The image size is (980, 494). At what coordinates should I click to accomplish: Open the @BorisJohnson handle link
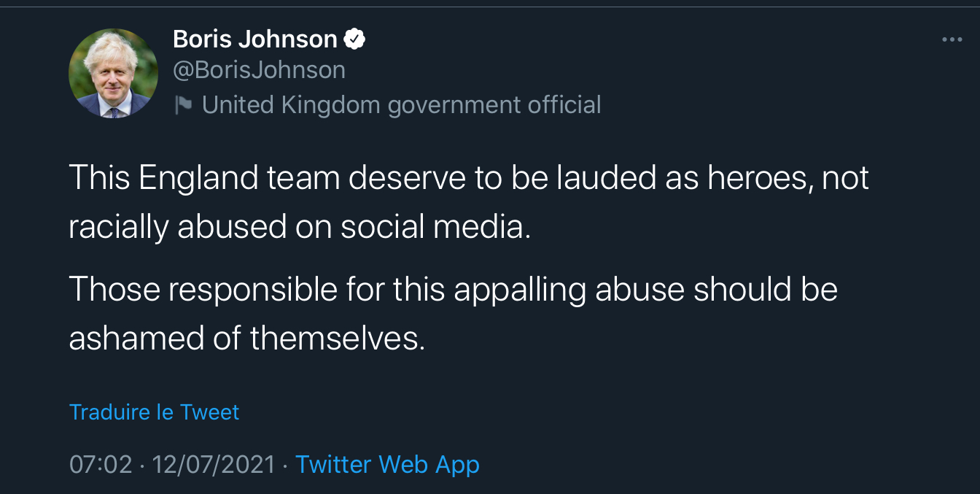(x=259, y=71)
